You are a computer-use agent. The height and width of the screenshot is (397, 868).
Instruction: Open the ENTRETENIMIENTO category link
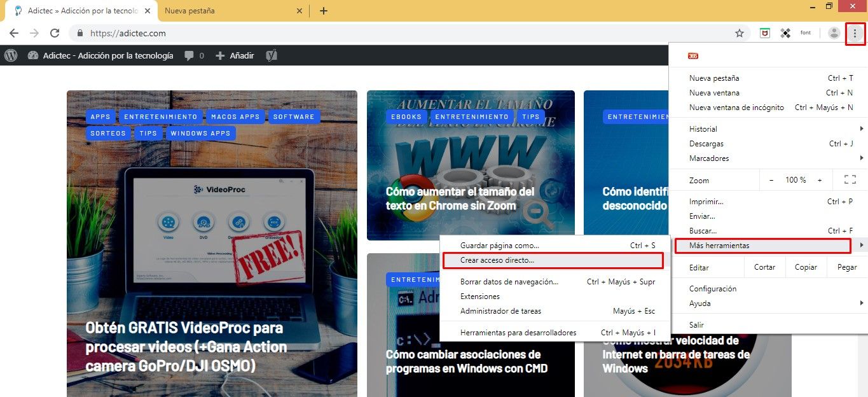tap(160, 116)
